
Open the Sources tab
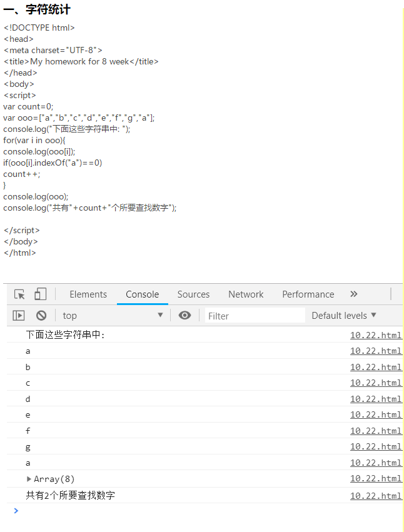point(193,294)
